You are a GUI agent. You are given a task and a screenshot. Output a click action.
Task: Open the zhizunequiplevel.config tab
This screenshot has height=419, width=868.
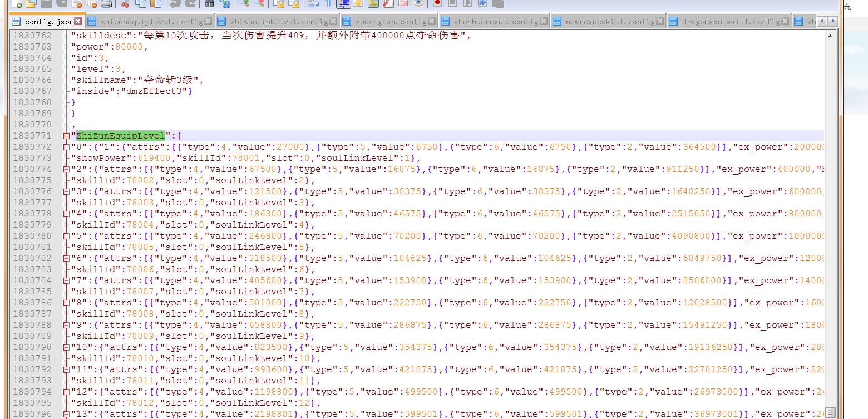pyautogui.click(x=151, y=22)
